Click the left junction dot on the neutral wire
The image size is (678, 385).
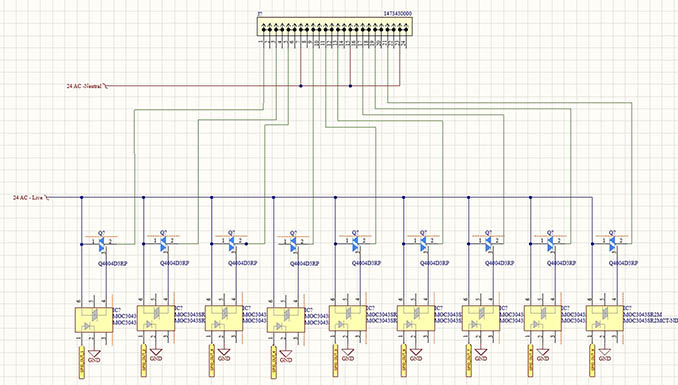pos(301,86)
